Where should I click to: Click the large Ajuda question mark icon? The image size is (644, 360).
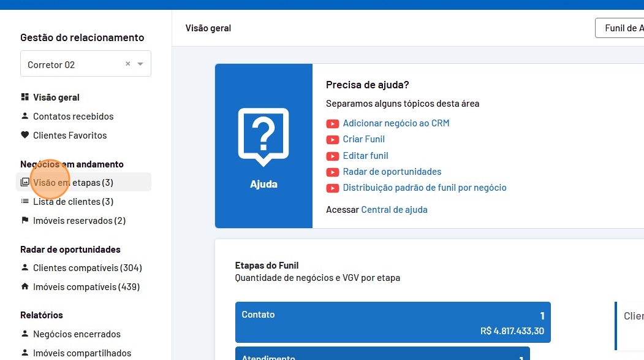[x=263, y=137]
